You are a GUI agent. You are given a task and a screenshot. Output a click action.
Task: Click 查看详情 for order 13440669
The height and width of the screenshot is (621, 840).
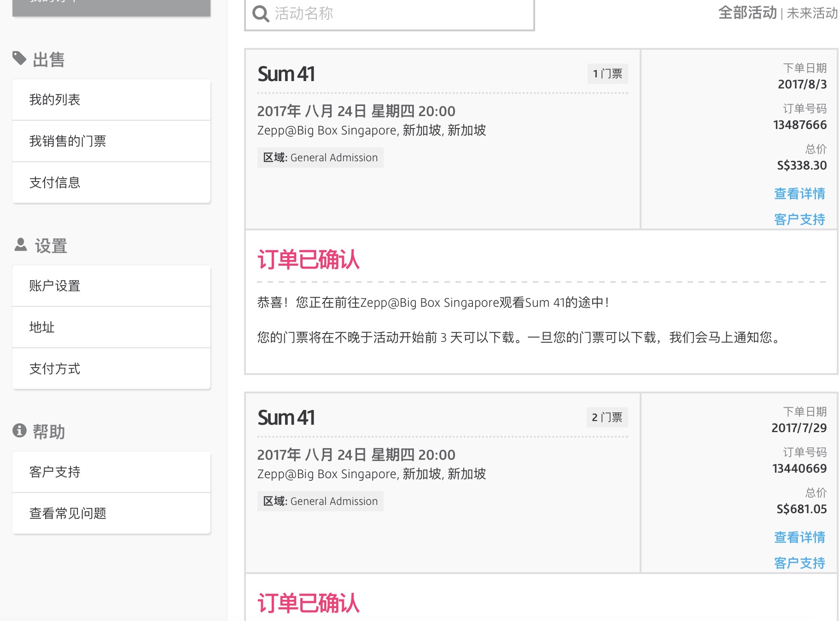tap(799, 538)
